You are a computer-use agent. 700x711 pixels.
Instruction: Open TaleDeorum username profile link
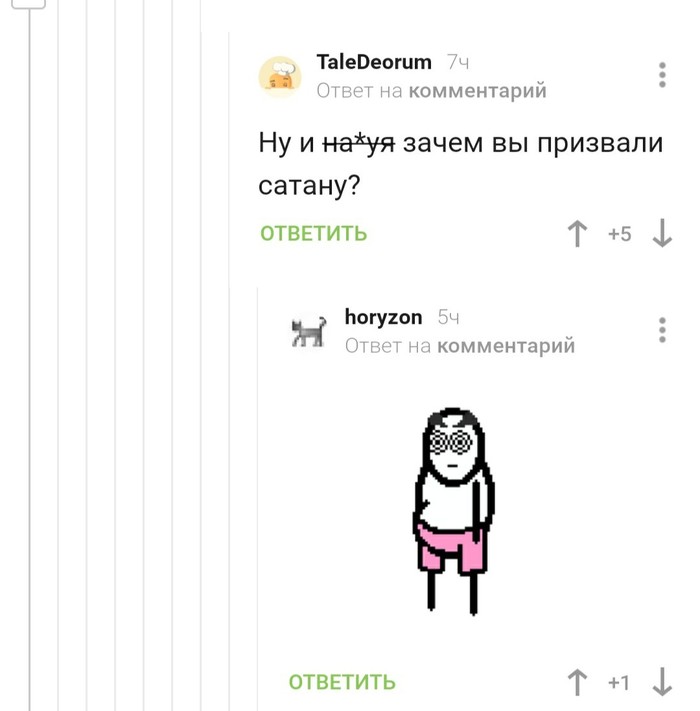(374, 62)
